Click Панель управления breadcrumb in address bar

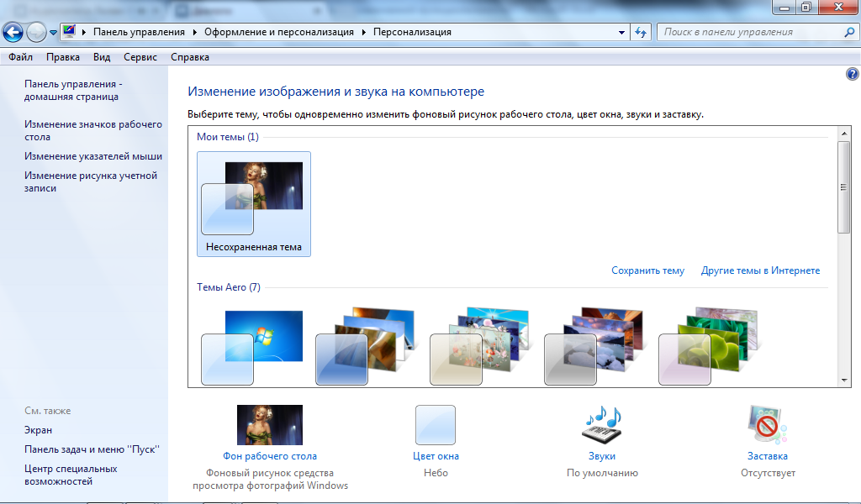point(139,33)
